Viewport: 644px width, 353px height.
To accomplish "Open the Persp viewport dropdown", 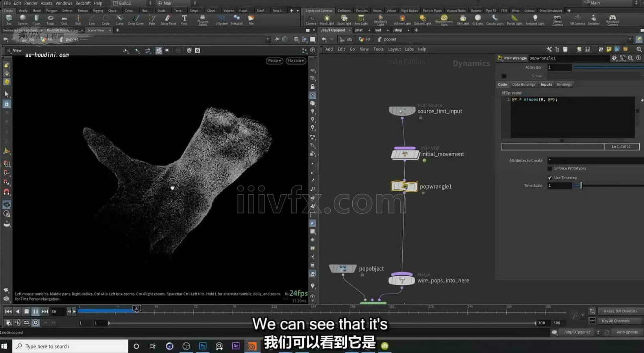I will (x=274, y=61).
